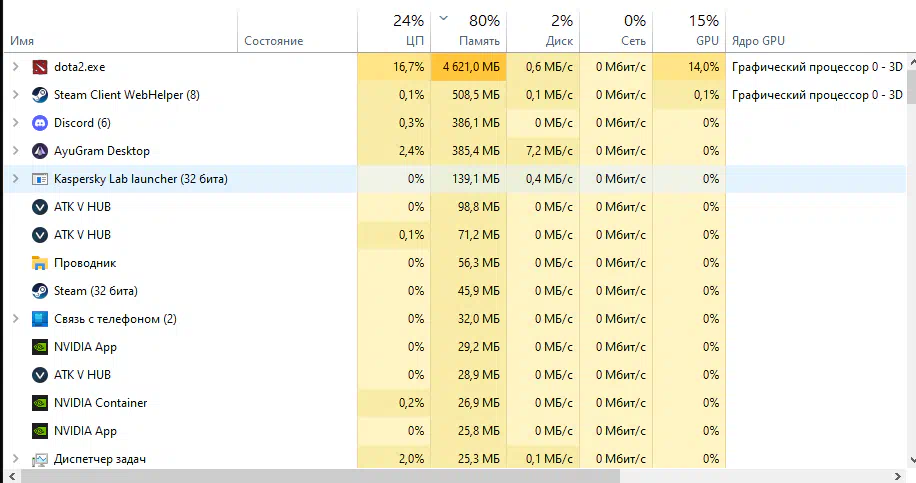
Task: Expand the Связь с телефоном group
Action: click(16, 319)
